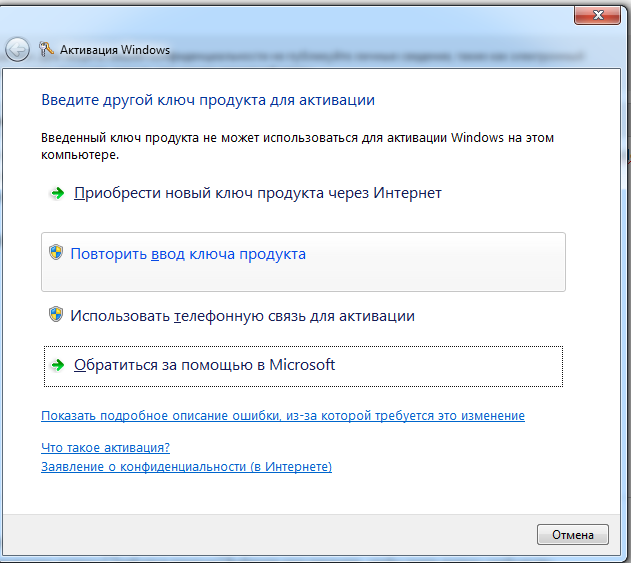Open link Показать подробное описание ошибки
This screenshot has width=633, height=568.
(x=283, y=416)
